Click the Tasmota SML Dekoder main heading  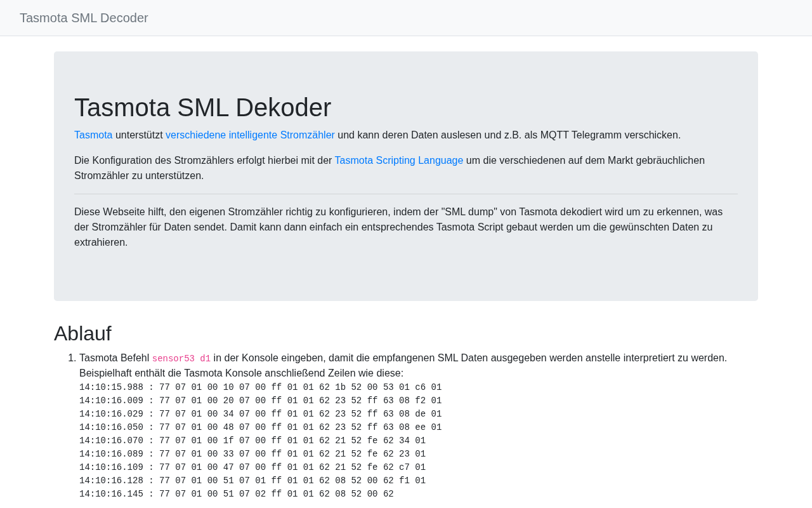(203, 107)
